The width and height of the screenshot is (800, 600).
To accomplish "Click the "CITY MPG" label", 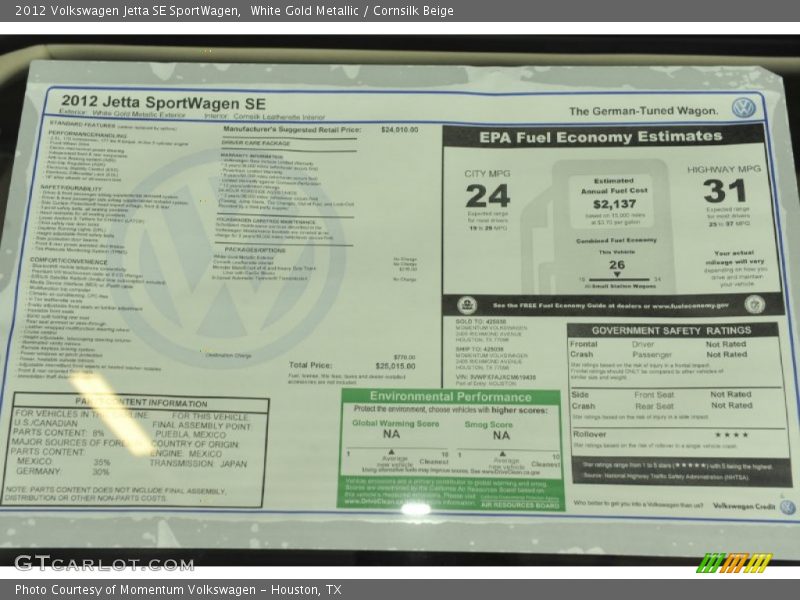I will tap(487, 173).
